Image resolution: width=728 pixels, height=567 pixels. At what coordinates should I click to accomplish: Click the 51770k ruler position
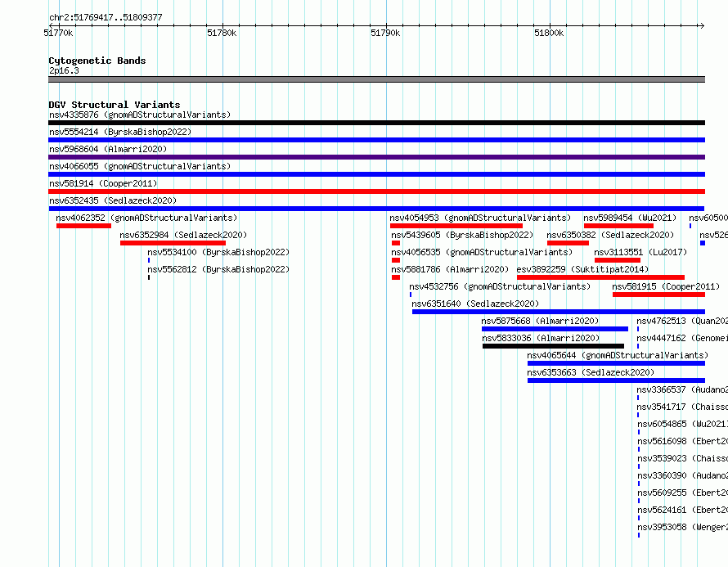pyautogui.click(x=58, y=33)
